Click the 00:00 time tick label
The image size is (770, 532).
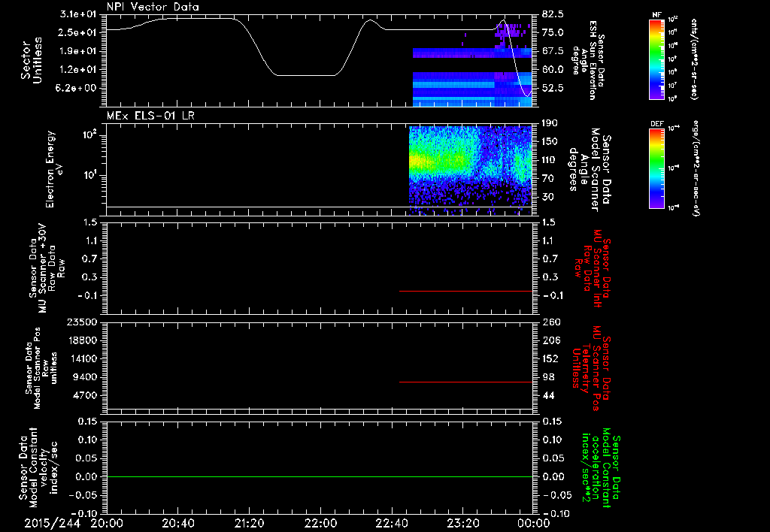(534, 524)
